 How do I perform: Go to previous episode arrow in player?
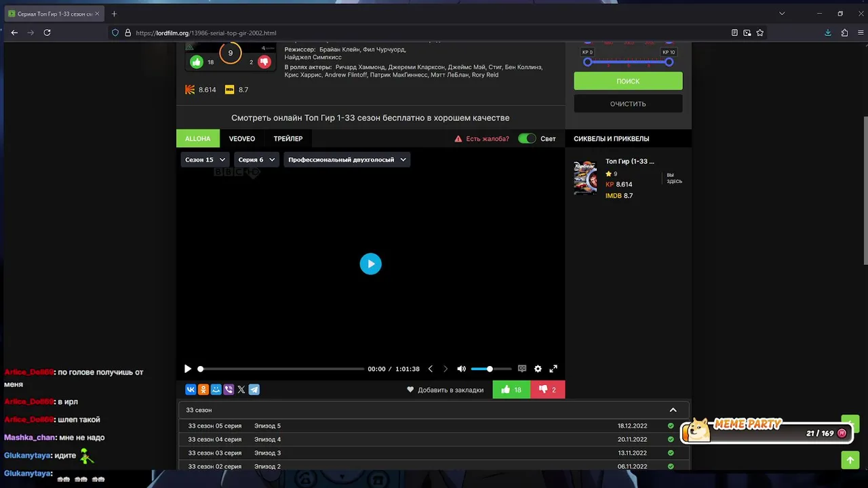430,369
